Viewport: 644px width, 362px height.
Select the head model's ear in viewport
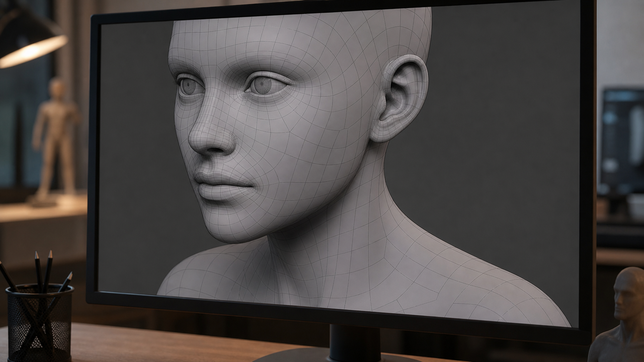401,98
